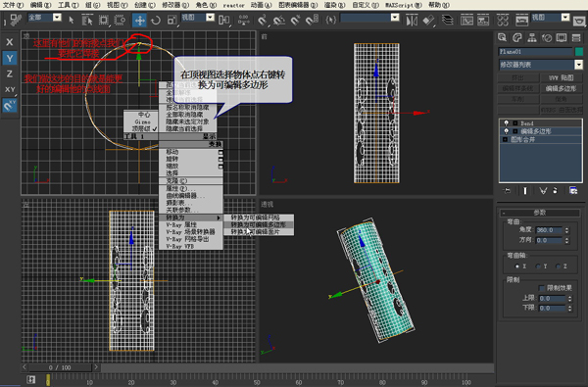Toggle window/crossing selection mode

(x=120, y=20)
